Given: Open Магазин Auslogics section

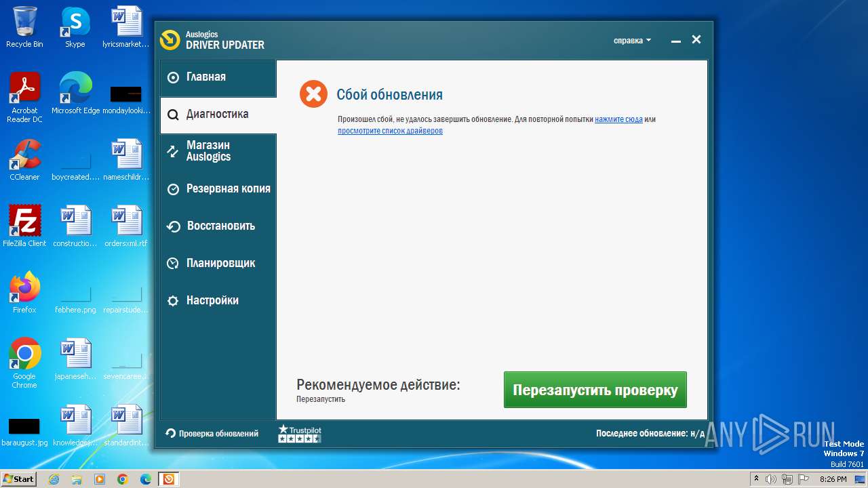Looking at the screenshot, I should [x=218, y=151].
